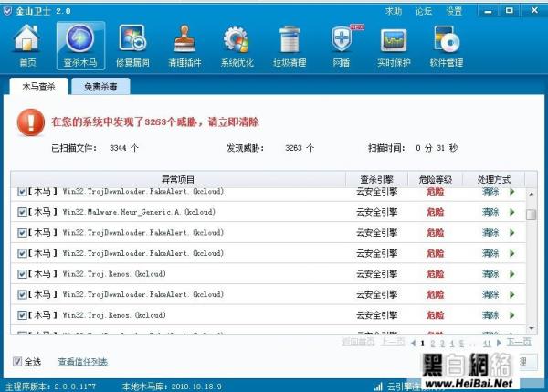Go to page 5 of results
548x392 pixels.
coord(461,344)
